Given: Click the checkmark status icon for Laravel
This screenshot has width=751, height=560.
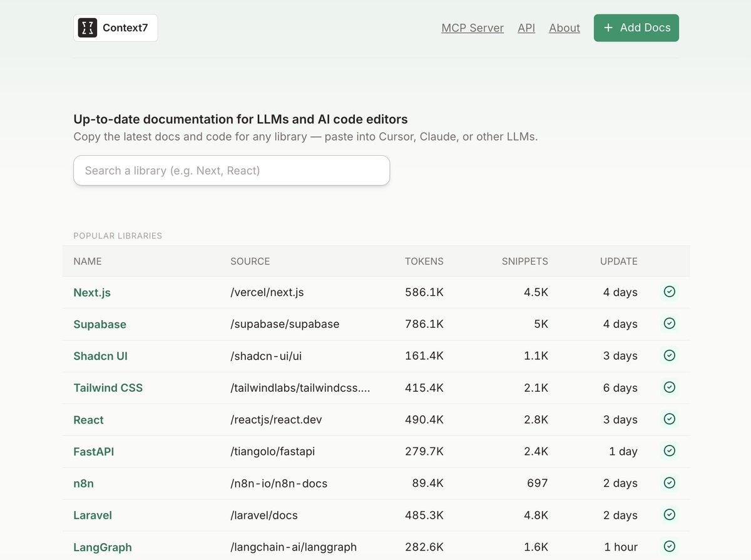Looking at the screenshot, I should point(669,515).
